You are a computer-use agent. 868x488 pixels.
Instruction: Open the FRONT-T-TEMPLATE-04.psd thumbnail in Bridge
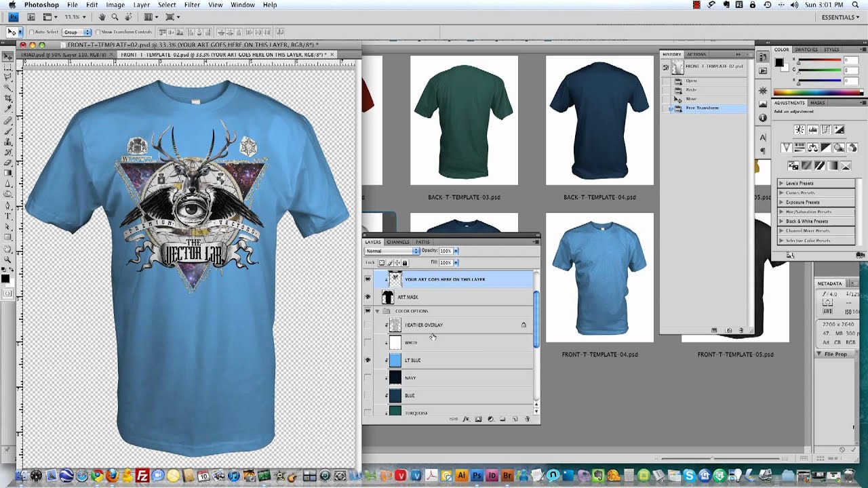(599, 277)
